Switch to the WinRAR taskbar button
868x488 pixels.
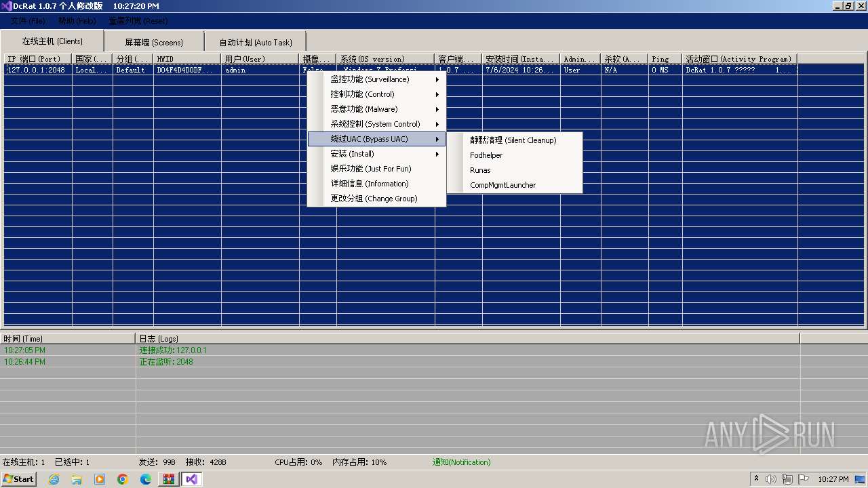(169, 479)
